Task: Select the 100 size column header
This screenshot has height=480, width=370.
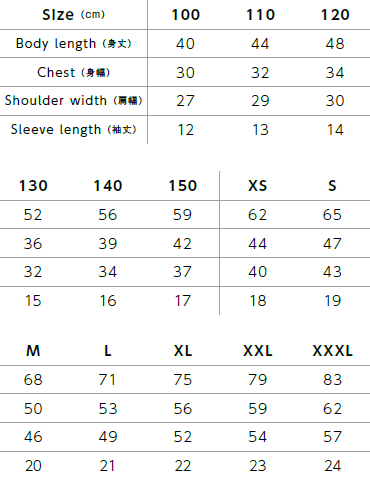Action: click(186, 15)
